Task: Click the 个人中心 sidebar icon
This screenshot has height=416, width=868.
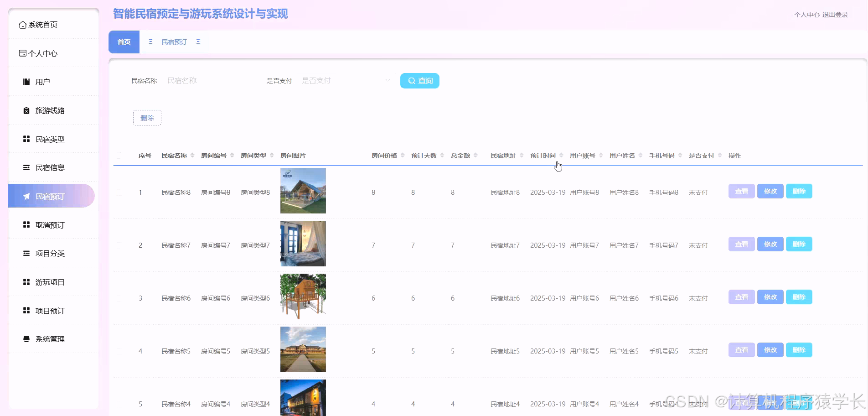Action: [22, 53]
